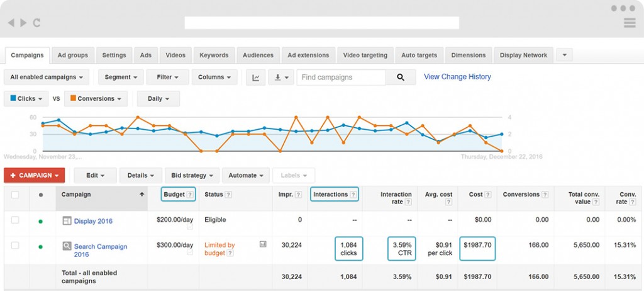644x291 pixels.
Task: Click the browser refresh icon
Action: tap(37, 23)
